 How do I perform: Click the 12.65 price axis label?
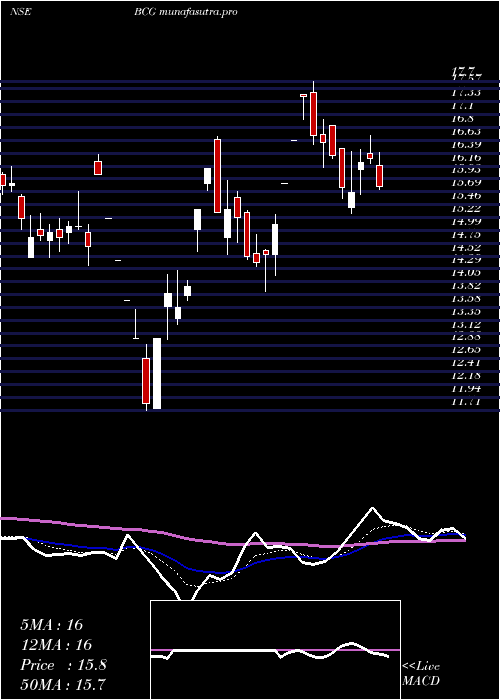466,350
